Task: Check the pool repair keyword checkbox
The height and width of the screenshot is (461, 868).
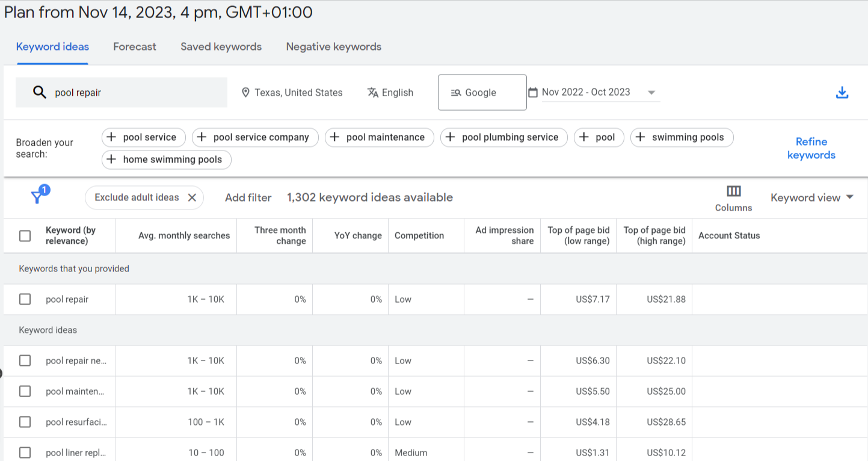Action: point(25,299)
